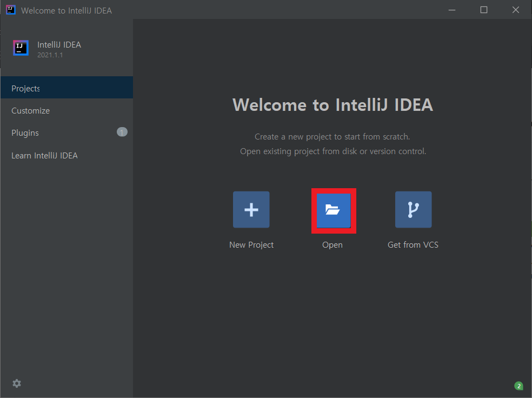Switch to the Customize tab
Viewport: 532px width, 398px height.
pos(67,111)
